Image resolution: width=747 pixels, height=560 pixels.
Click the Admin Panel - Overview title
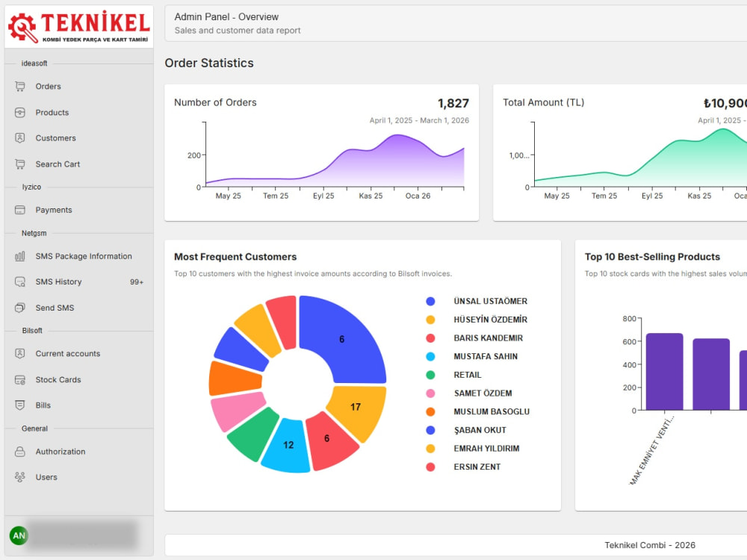[x=226, y=16]
